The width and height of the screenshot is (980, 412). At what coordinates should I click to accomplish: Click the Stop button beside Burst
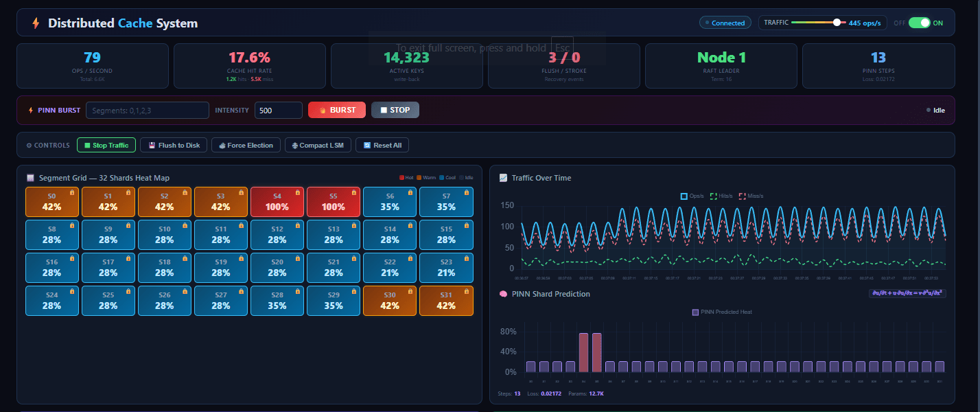coord(395,110)
